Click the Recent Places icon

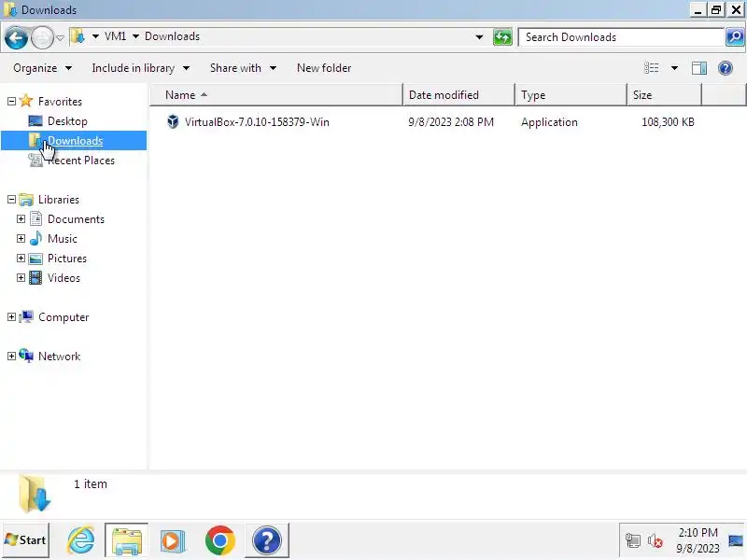click(x=35, y=161)
